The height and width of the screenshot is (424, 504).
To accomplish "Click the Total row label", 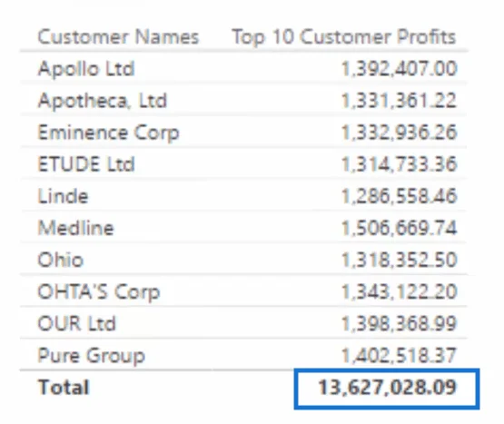I will click(x=64, y=387).
